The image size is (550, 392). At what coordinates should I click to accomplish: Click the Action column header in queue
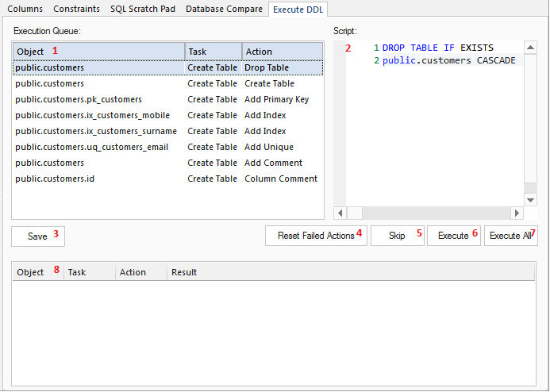point(259,52)
